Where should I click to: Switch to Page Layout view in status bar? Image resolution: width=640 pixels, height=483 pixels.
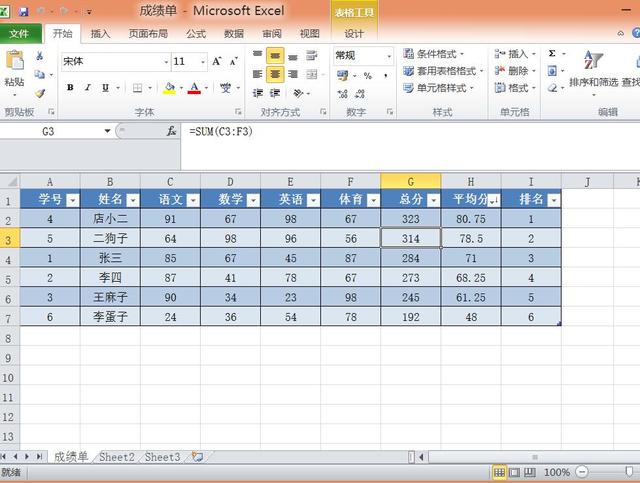[x=513, y=472]
